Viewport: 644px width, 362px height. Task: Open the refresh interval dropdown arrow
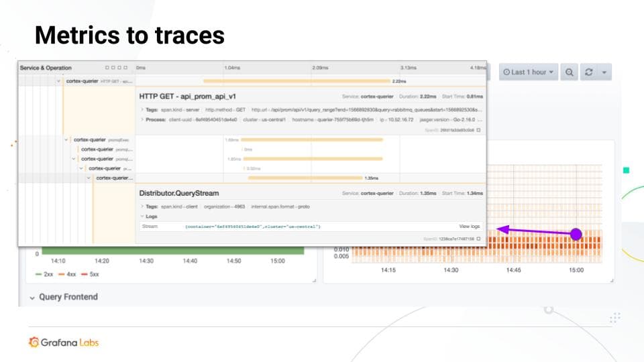(604, 72)
